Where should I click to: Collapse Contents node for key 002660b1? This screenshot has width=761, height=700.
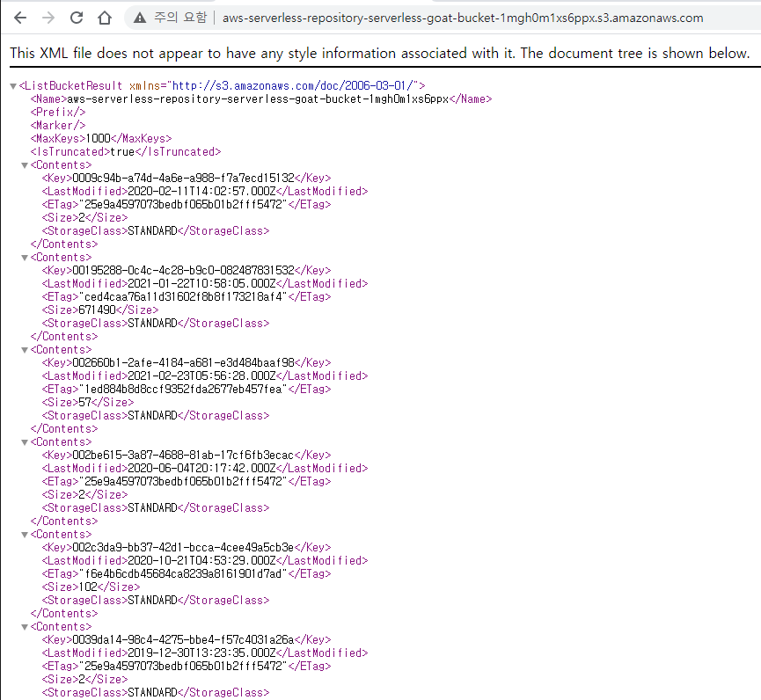click(x=25, y=350)
